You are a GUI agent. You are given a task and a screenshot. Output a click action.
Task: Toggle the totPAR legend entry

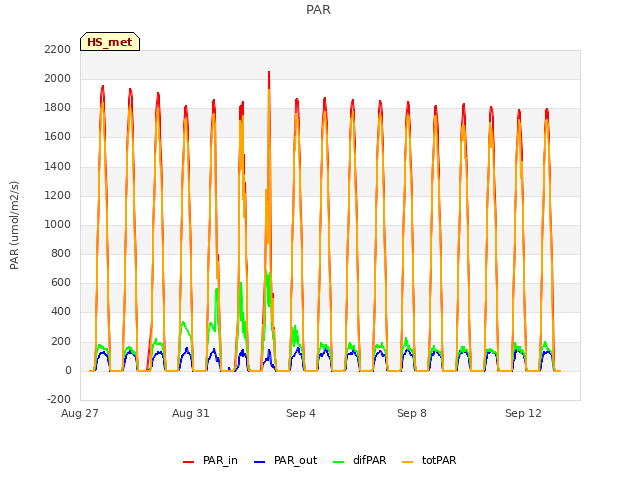coord(429,460)
